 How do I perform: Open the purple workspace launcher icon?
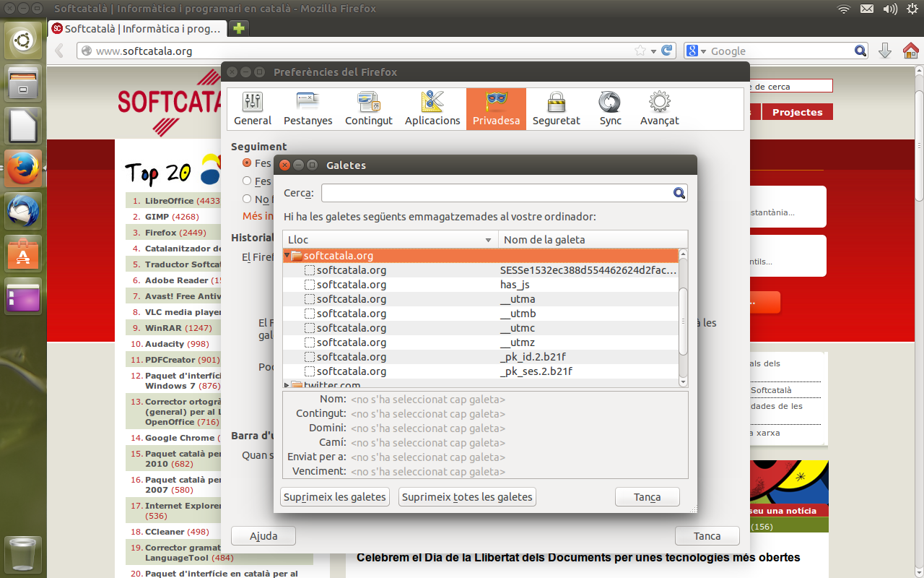point(23,297)
